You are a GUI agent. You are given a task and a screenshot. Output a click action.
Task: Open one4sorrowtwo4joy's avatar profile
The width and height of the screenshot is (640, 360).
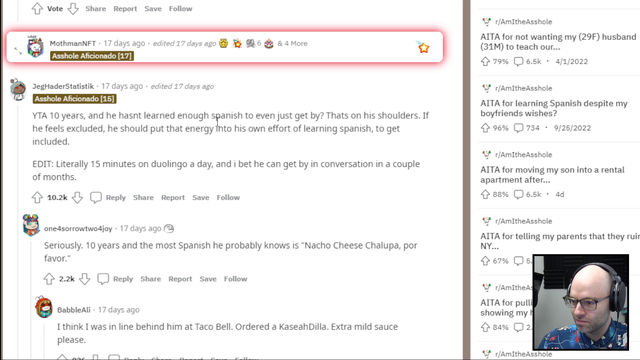click(x=31, y=225)
